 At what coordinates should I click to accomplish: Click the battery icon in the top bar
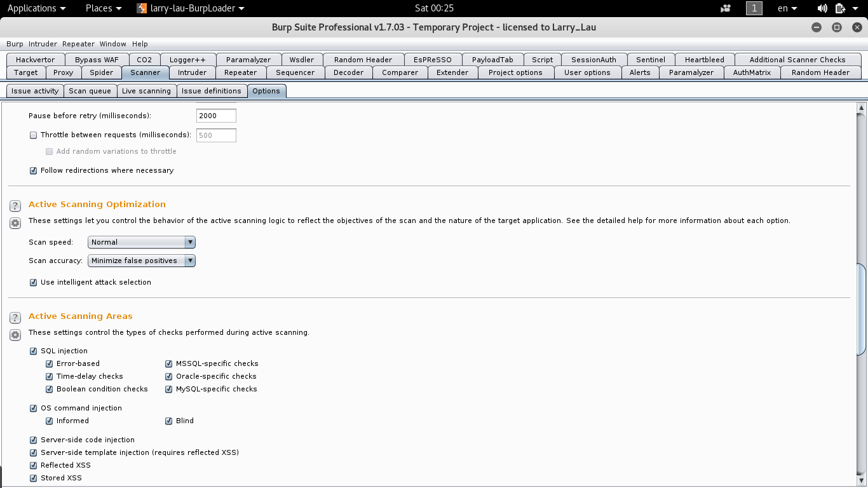840,8
